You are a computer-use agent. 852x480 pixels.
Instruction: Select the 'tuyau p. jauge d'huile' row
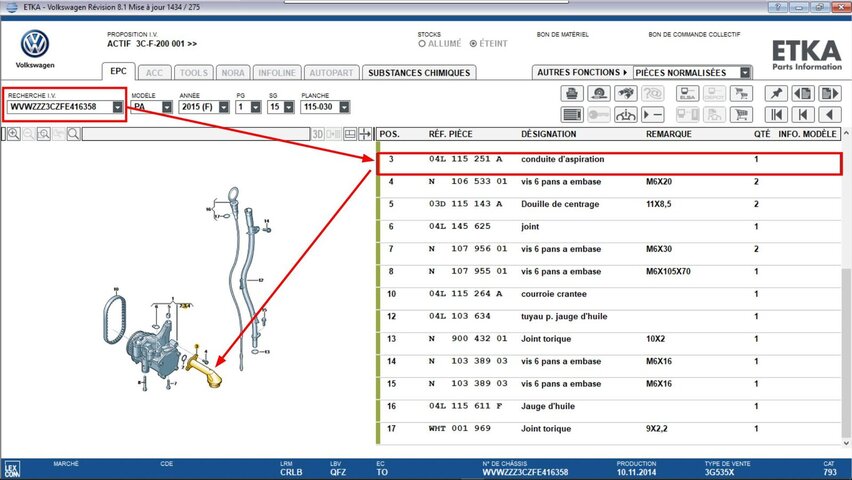coord(609,321)
